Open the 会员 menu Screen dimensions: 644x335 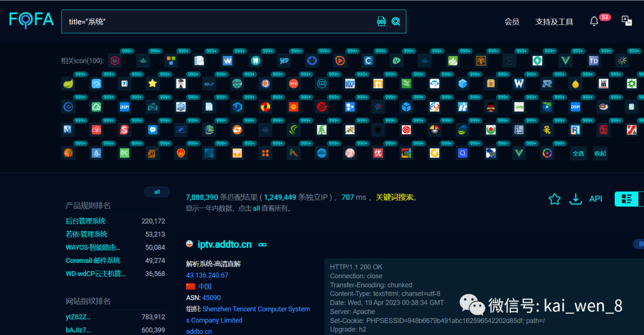coord(512,22)
